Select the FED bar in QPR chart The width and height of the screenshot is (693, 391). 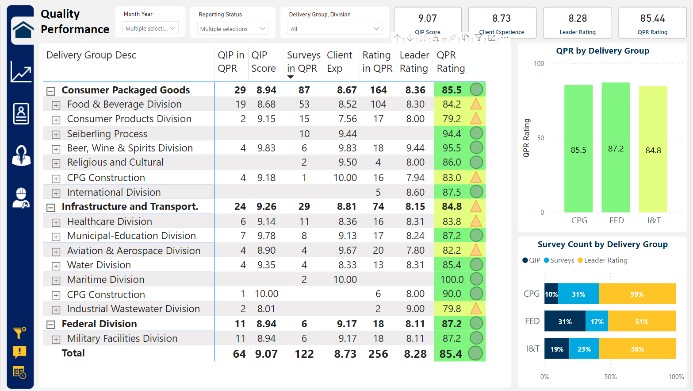coord(616,148)
